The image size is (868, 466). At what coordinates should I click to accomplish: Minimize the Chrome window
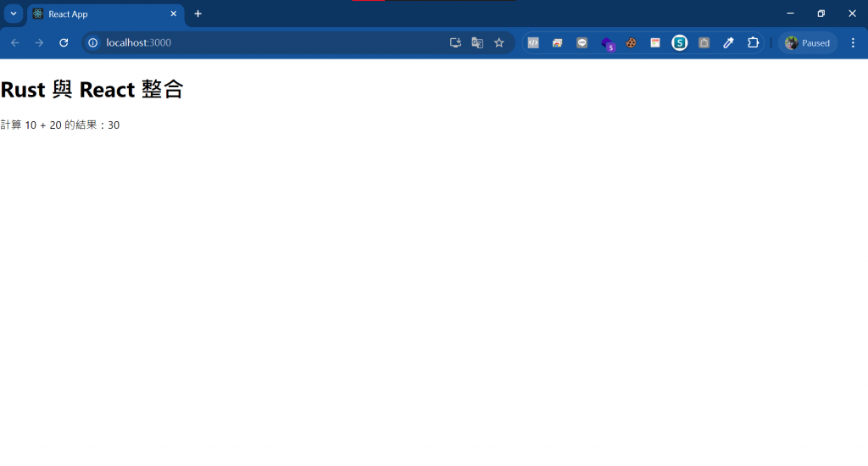point(791,14)
